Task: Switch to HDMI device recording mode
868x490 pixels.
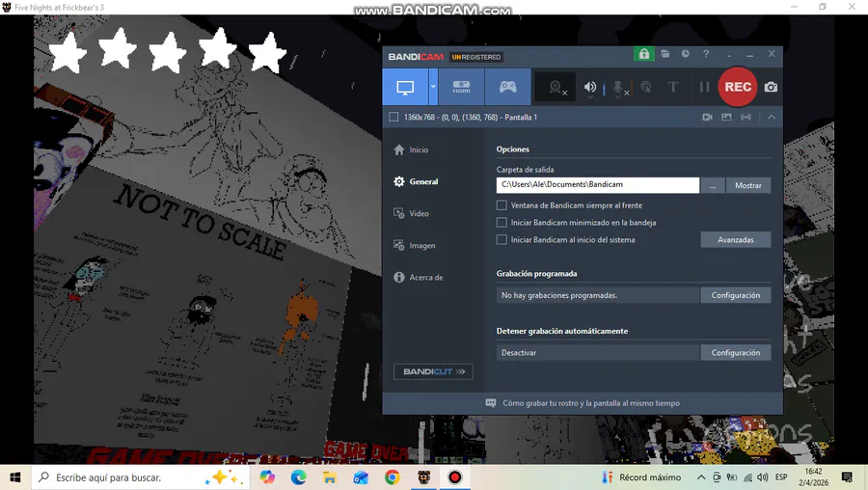Action: coord(461,87)
